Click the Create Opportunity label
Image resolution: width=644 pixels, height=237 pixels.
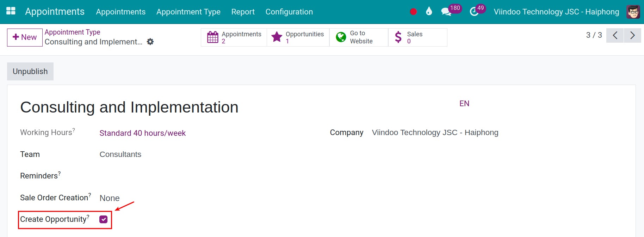click(55, 219)
